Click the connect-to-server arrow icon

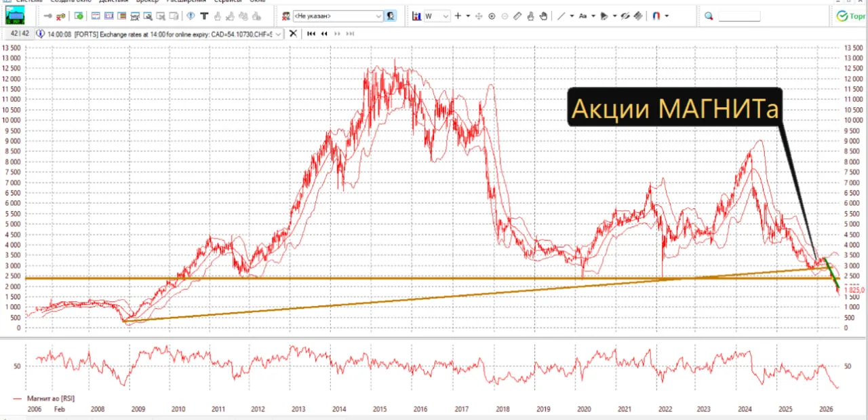click(48, 16)
